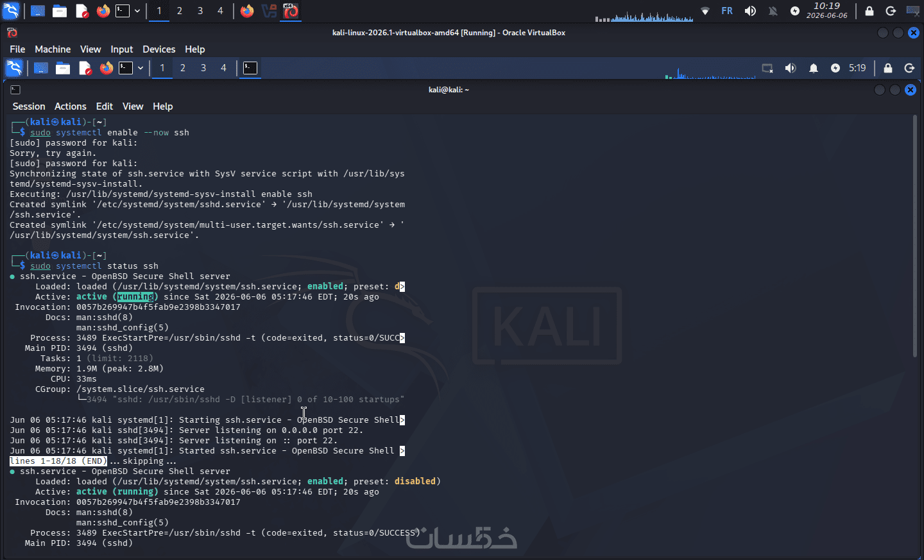Open the VirtualBox Help menu
The width and height of the screenshot is (924, 560).
[195, 49]
